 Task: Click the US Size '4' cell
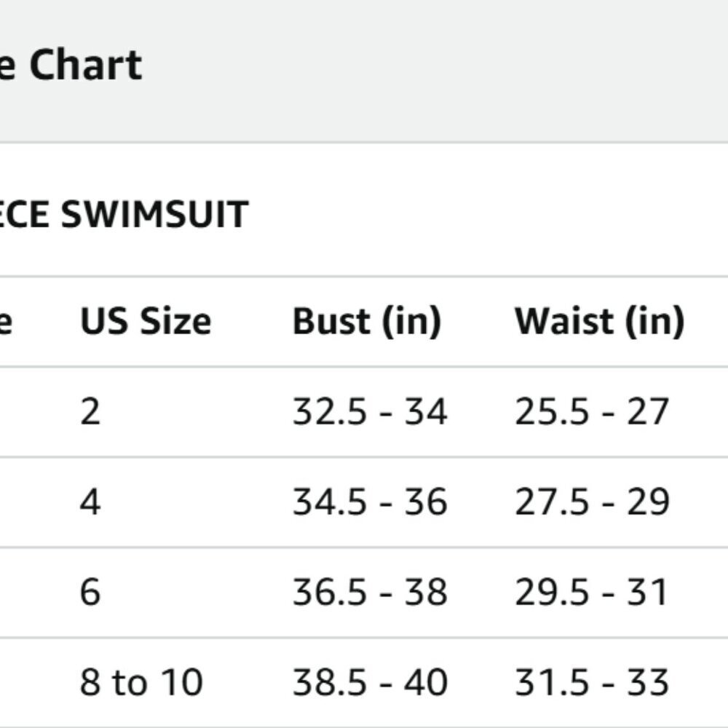coord(90,502)
